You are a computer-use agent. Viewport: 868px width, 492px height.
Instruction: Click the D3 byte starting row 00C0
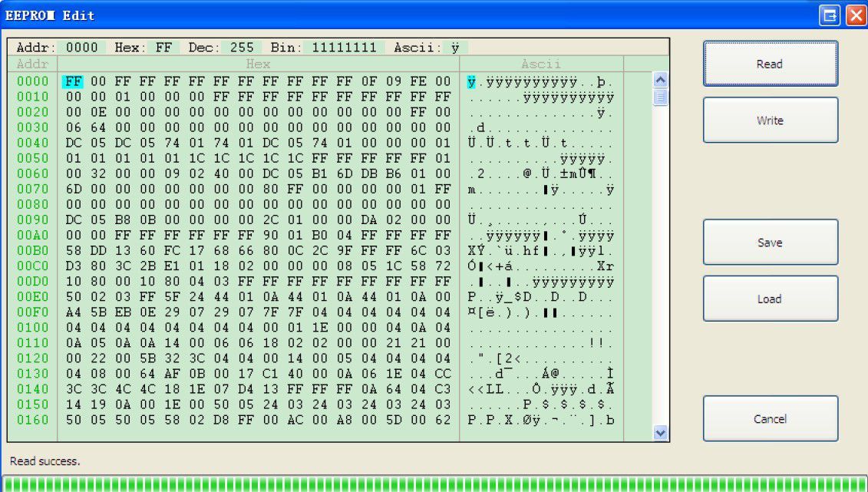74,266
